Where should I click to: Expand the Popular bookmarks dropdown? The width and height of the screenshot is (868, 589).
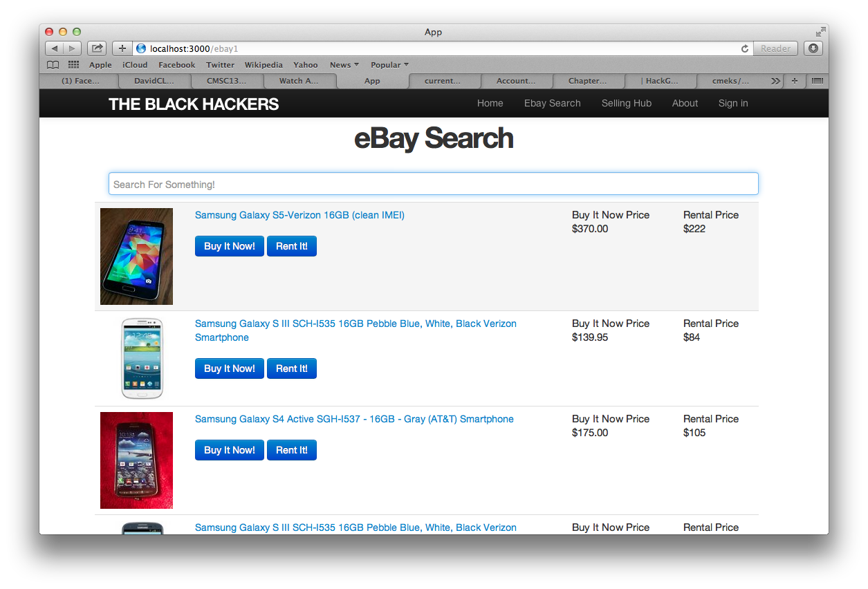point(389,65)
